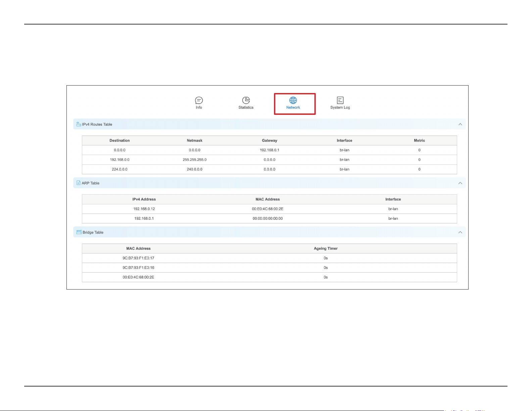Click the Metric column header
The width and height of the screenshot is (532, 411).
[x=419, y=141]
